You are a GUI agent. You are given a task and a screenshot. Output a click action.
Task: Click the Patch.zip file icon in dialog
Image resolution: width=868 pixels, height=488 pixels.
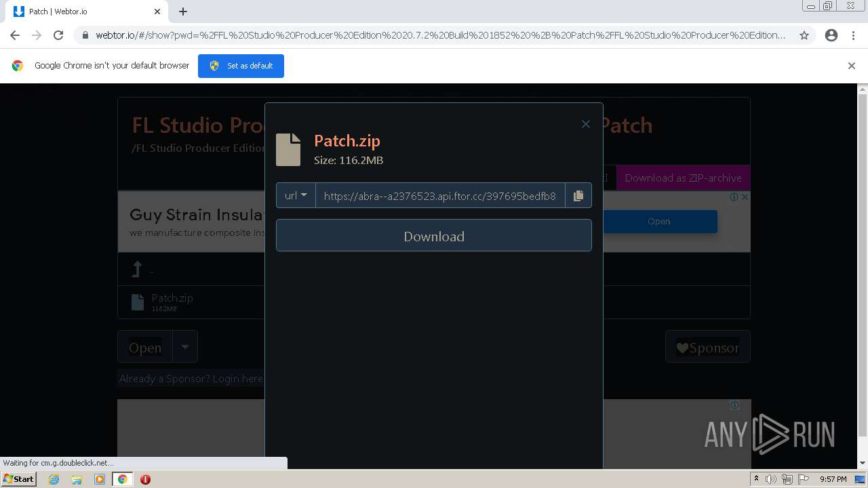[x=288, y=149]
